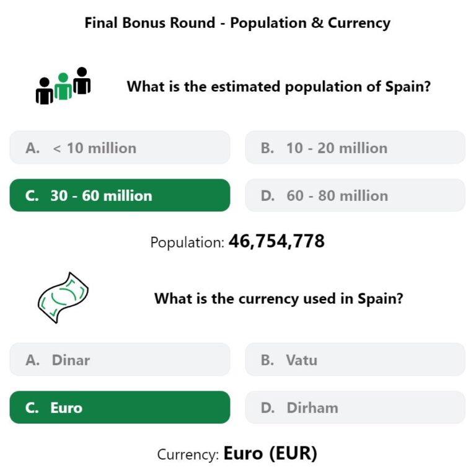Click the 'Population:' label
The height and width of the screenshot is (467, 476).
tap(187, 242)
